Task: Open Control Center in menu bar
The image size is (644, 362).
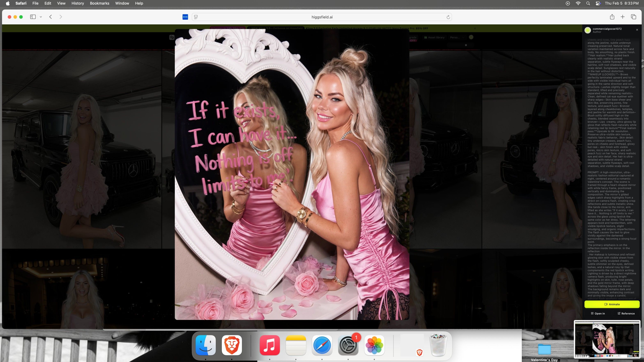Action: pos(598,3)
